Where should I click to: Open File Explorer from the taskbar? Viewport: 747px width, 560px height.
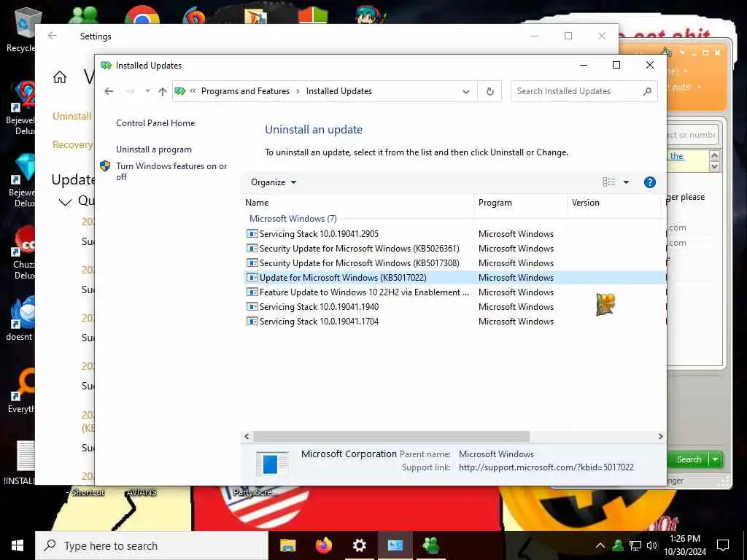click(287, 545)
